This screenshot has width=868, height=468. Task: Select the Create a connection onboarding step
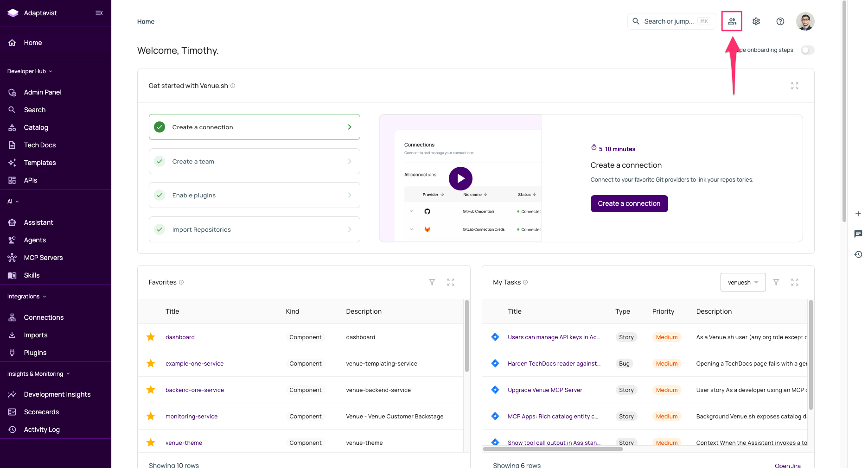click(255, 127)
